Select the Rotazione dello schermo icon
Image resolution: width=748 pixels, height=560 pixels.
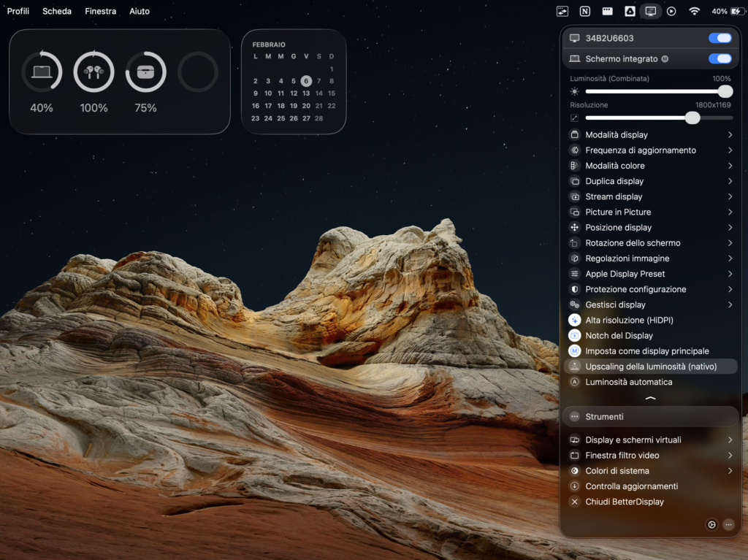pos(574,242)
